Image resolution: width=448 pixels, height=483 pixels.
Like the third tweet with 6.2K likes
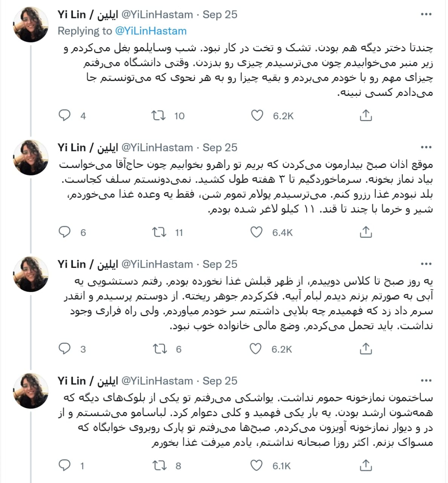click(256, 349)
